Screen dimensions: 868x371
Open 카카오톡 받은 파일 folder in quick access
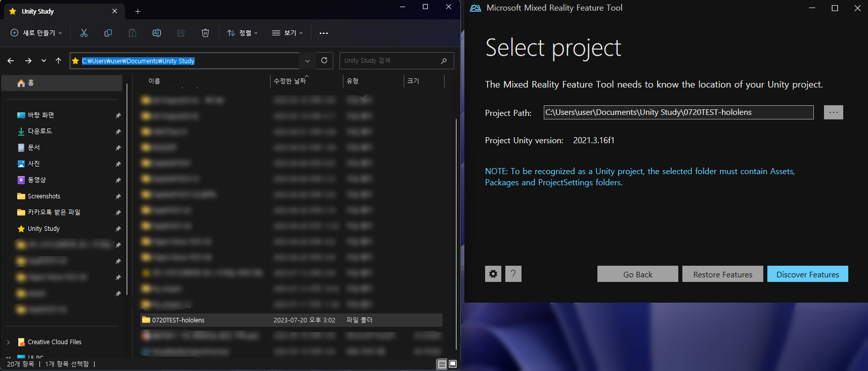[x=54, y=213]
